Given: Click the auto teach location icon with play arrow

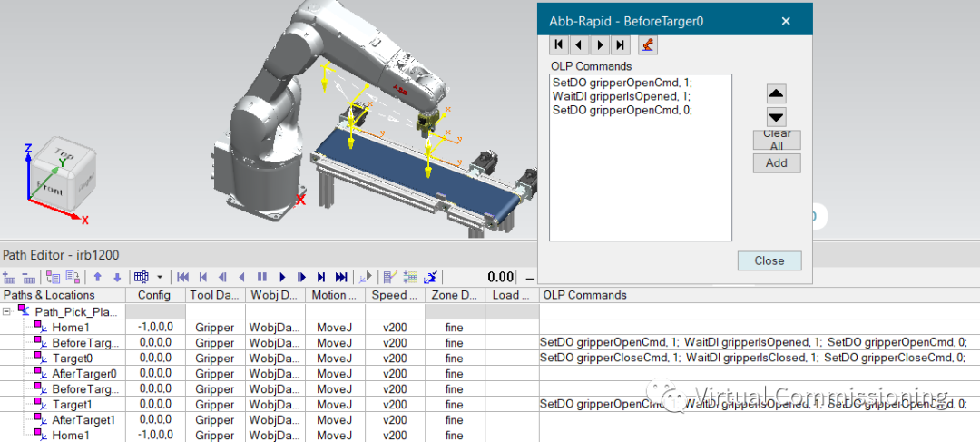Looking at the screenshot, I should [365, 277].
